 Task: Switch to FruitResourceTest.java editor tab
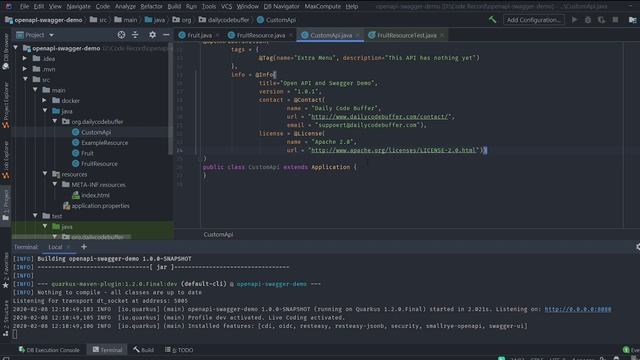pos(406,35)
